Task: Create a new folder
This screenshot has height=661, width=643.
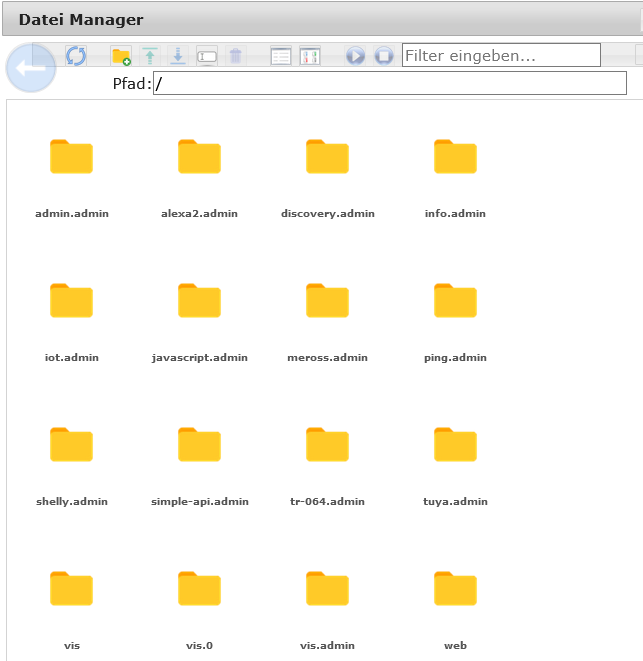Action: click(x=121, y=56)
